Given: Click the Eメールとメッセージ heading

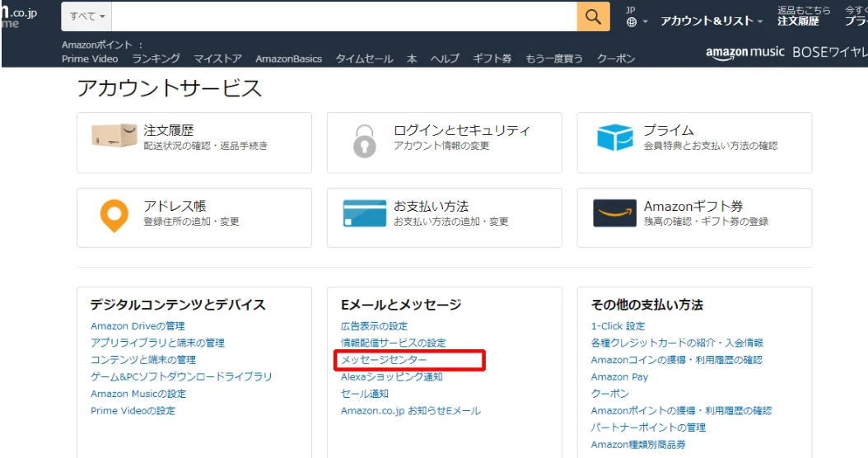Looking at the screenshot, I should [401, 305].
